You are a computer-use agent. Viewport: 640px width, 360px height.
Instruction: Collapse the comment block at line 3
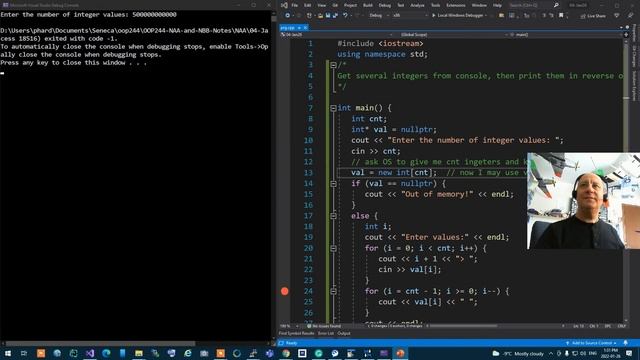pyautogui.click(x=333, y=65)
